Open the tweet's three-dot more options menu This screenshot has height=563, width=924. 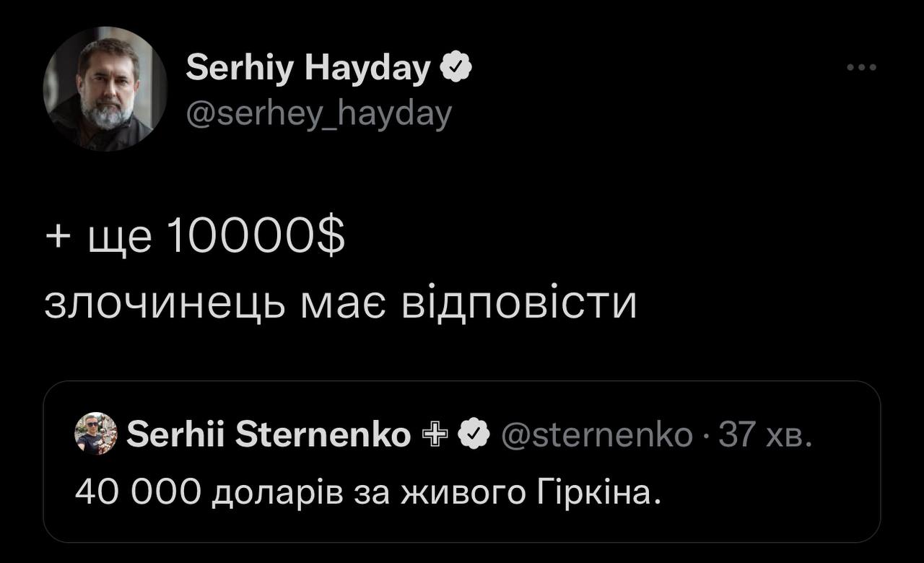click(861, 68)
